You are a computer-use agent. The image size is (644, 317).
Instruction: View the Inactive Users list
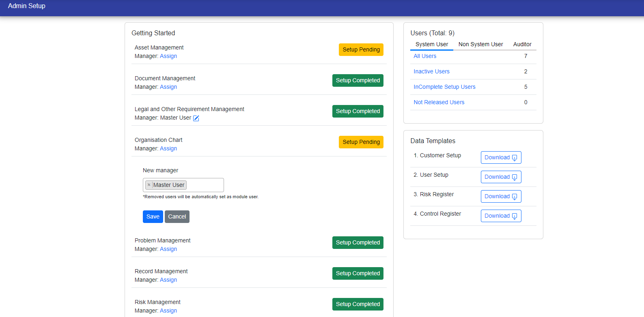pos(431,71)
